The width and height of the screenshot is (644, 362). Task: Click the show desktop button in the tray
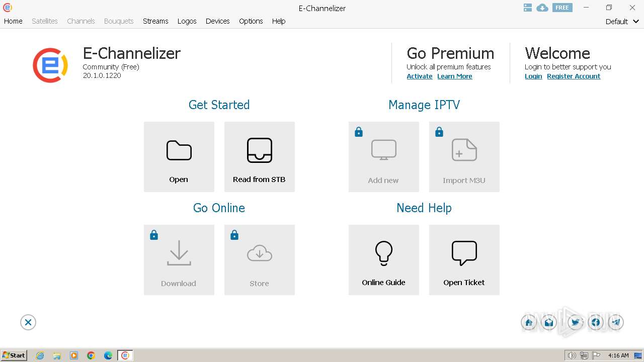pos(638,355)
